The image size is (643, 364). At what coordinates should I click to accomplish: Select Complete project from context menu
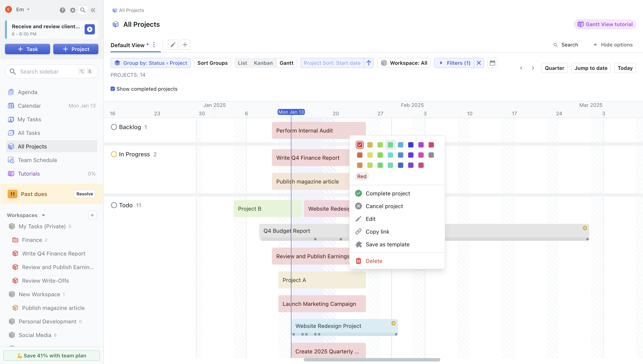pos(387,193)
